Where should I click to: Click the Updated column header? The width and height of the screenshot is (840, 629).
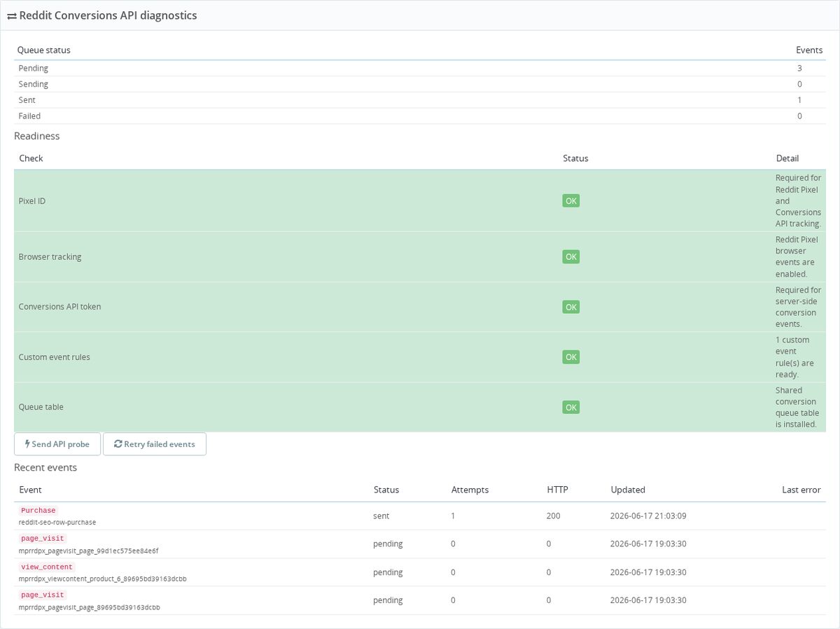[x=628, y=490]
